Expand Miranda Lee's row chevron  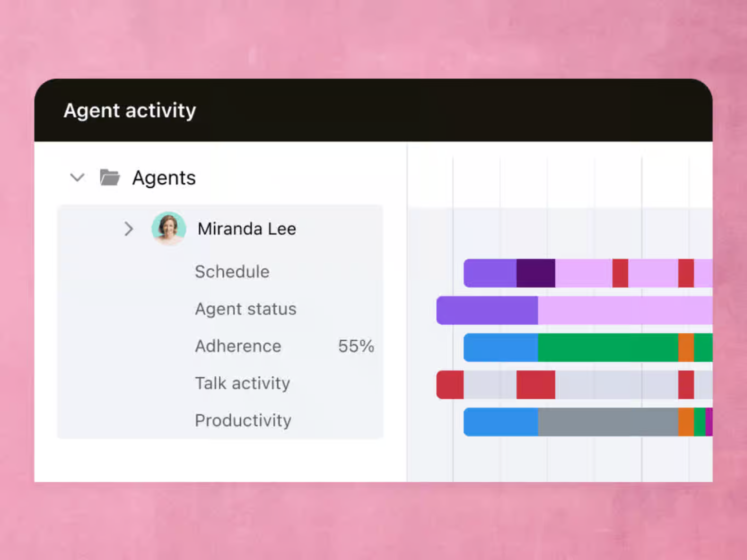pyautogui.click(x=128, y=228)
